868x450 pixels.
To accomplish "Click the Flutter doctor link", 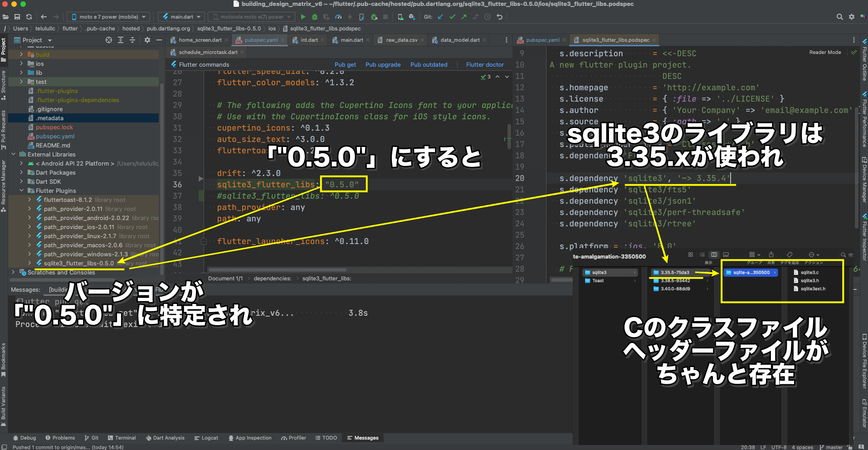I will 484,64.
